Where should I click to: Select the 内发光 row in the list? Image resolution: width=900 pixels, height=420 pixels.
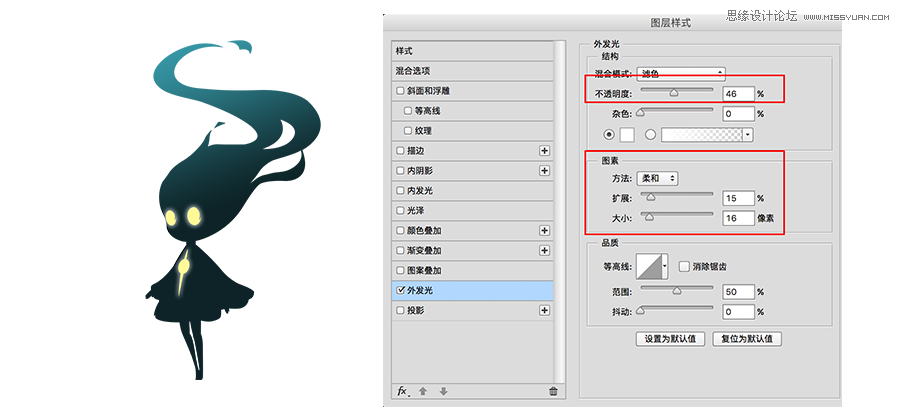pyautogui.click(x=472, y=190)
